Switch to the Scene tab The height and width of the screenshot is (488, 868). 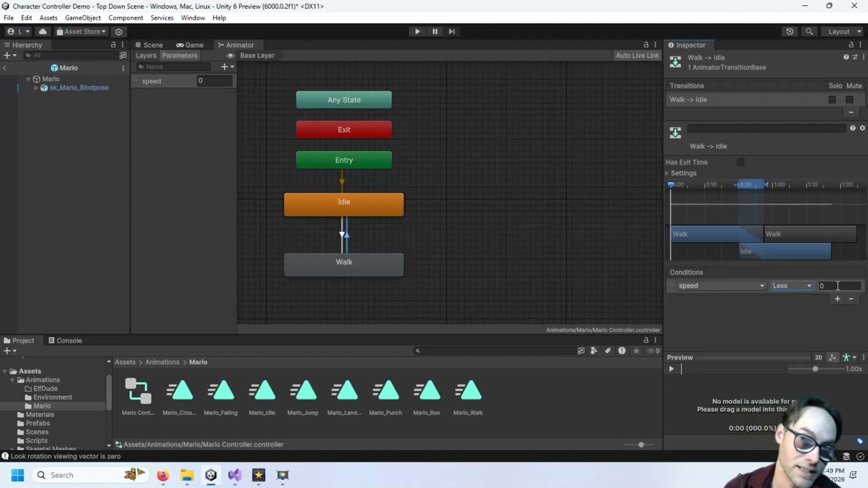point(149,45)
